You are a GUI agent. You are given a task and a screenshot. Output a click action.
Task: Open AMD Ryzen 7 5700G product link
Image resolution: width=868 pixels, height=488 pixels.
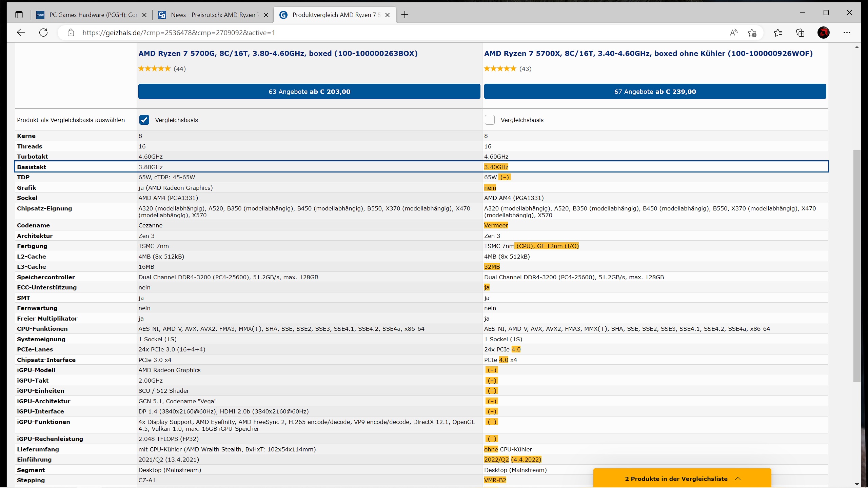(278, 53)
